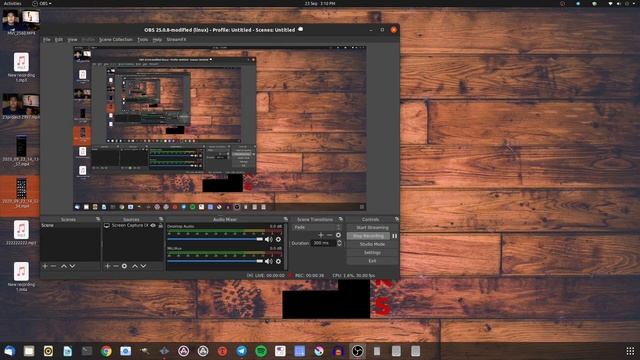The height and width of the screenshot is (360, 640).
Task: Move the scene down in the Scenes list
Action: (72, 266)
